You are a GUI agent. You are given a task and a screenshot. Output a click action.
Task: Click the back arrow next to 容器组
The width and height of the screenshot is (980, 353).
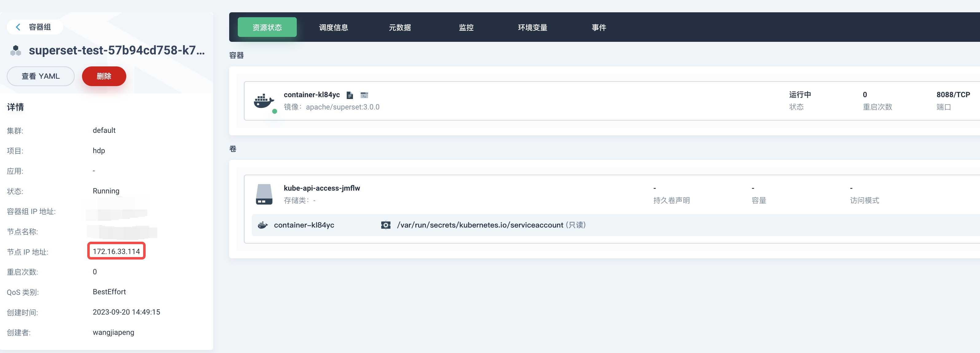(x=18, y=27)
